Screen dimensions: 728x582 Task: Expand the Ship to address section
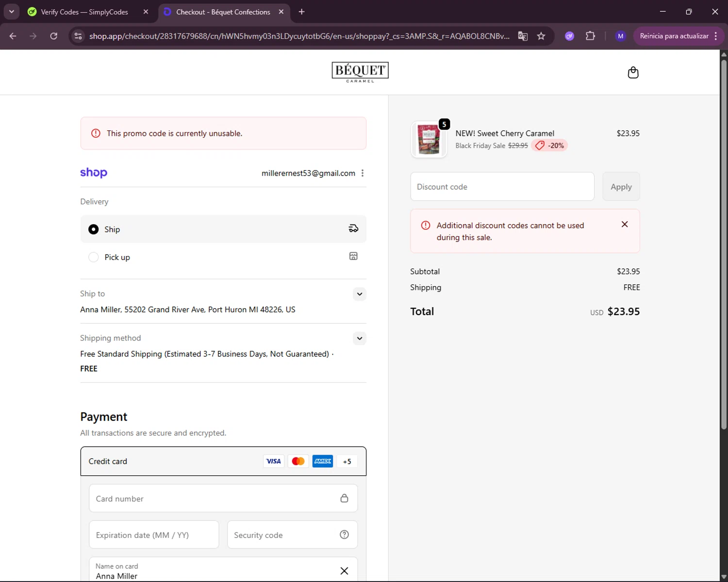[x=359, y=294]
